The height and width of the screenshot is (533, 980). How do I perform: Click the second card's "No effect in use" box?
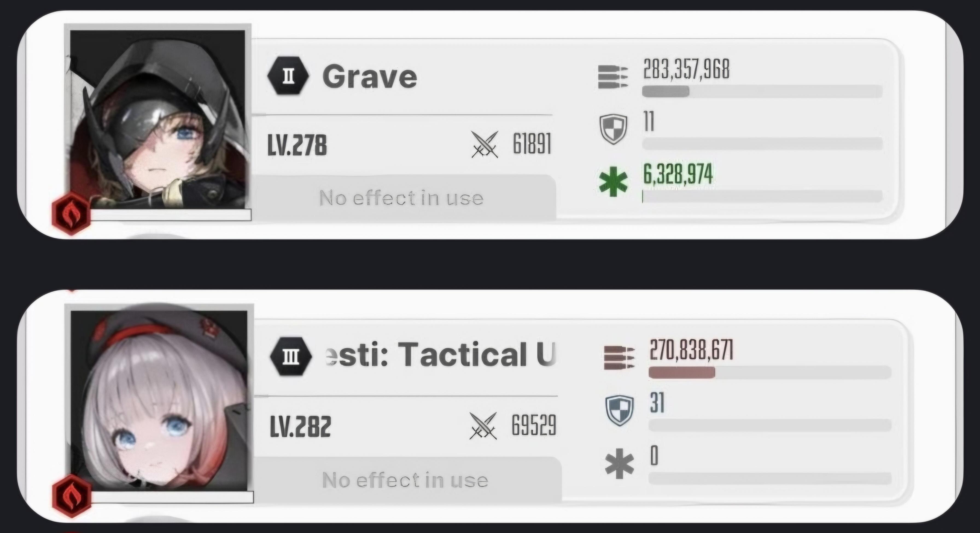click(407, 479)
